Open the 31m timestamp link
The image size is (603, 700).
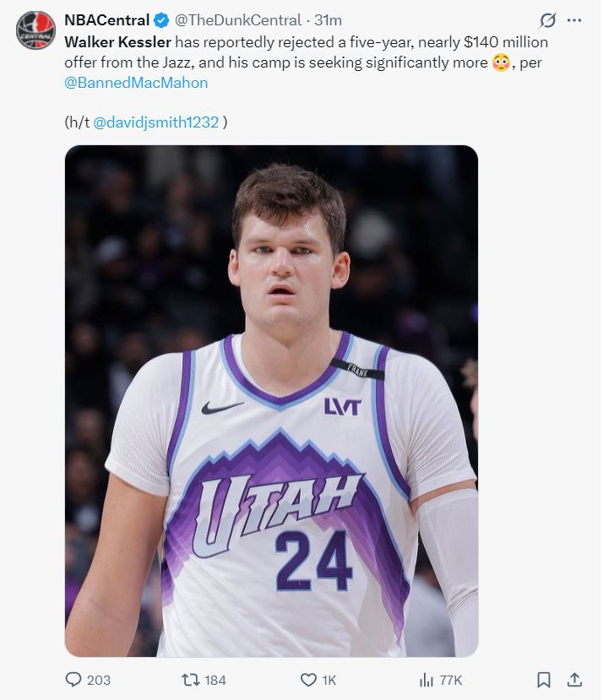coord(328,20)
